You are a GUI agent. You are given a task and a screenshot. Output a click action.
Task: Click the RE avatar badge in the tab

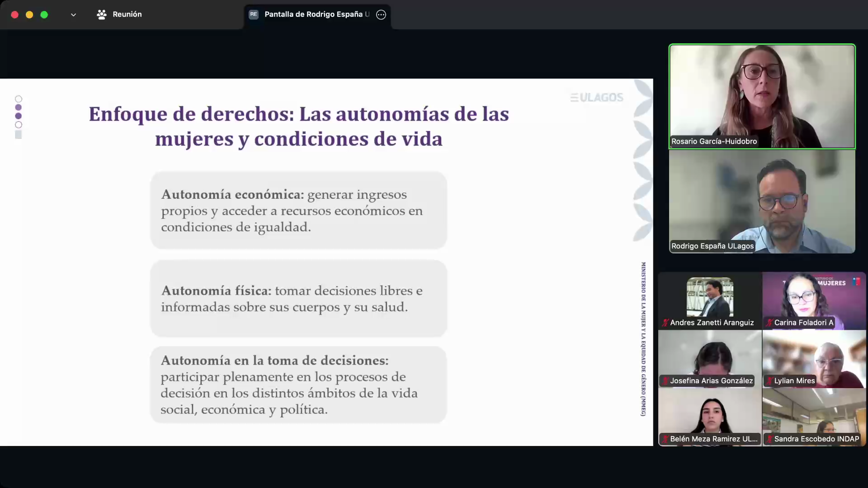(x=254, y=14)
